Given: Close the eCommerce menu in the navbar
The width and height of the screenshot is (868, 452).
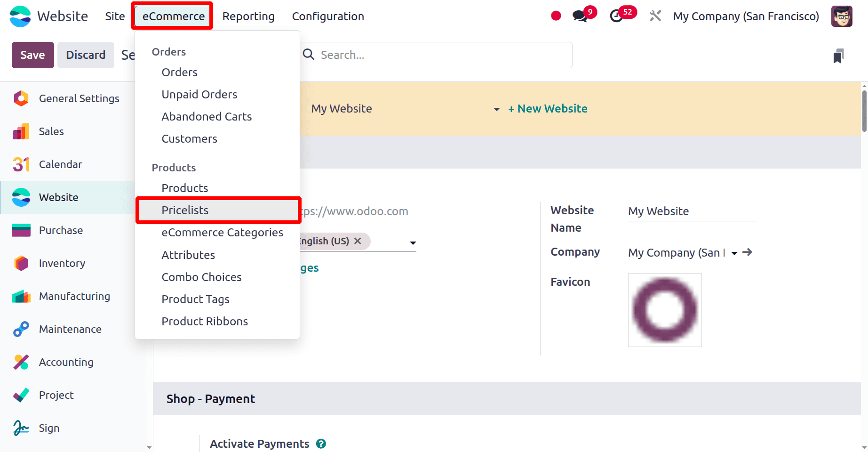Looking at the screenshot, I should [x=173, y=16].
